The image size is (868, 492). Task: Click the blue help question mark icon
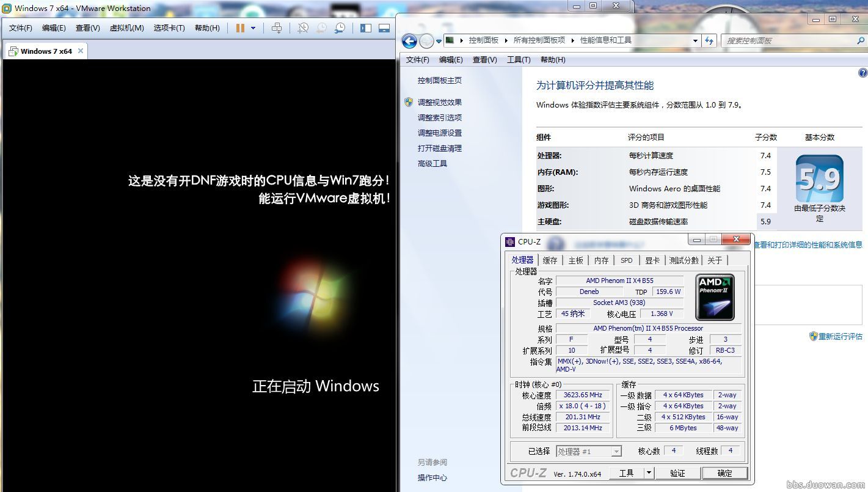(x=863, y=73)
